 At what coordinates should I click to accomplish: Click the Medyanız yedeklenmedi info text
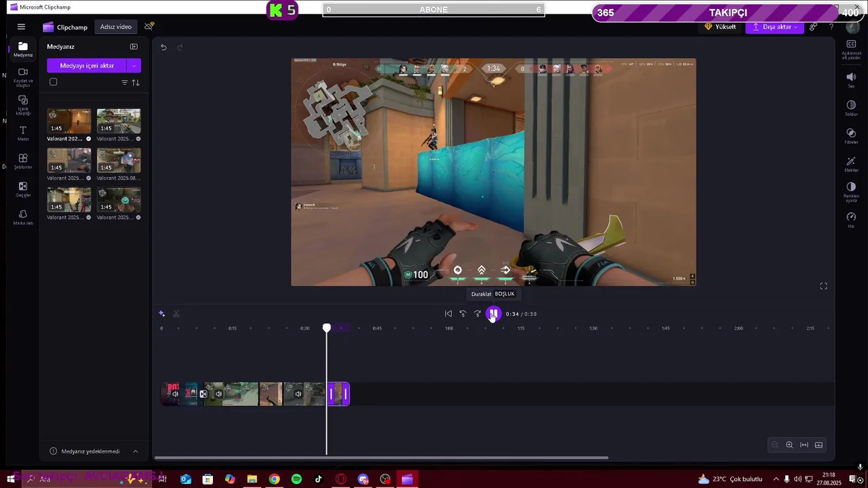(x=90, y=451)
